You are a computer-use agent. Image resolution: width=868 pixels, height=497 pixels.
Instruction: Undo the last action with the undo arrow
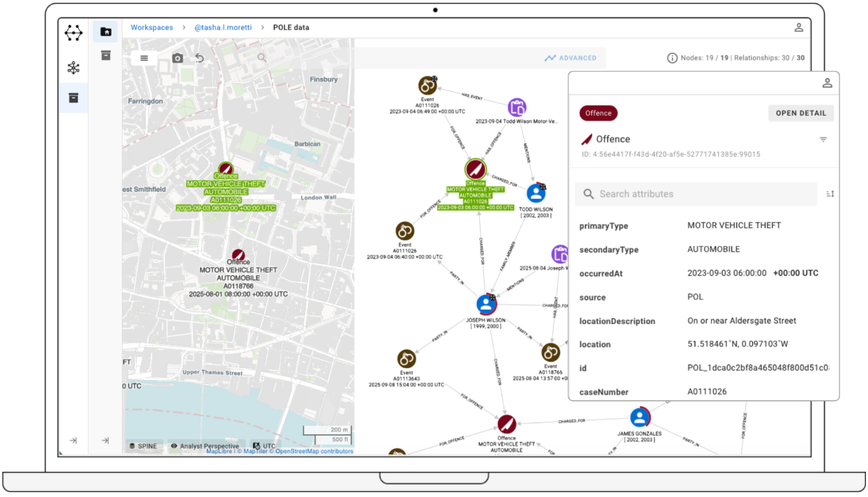[x=200, y=58]
